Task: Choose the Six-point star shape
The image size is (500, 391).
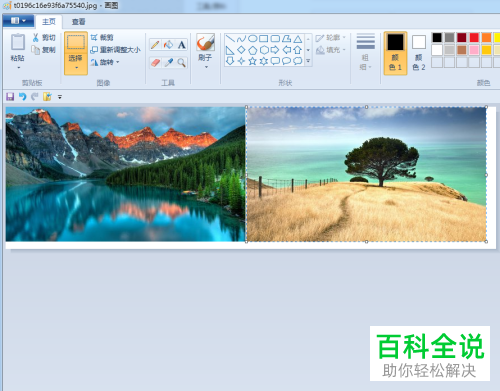Action: pyautogui.click(x=264, y=61)
